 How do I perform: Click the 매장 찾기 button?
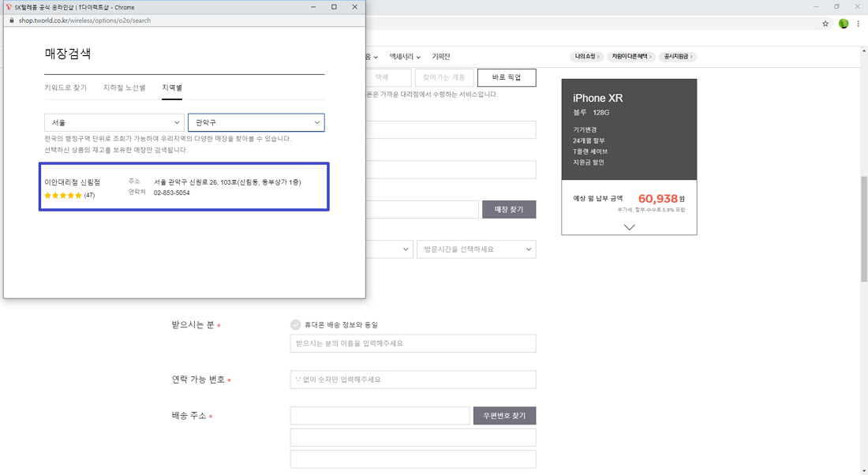pos(509,209)
